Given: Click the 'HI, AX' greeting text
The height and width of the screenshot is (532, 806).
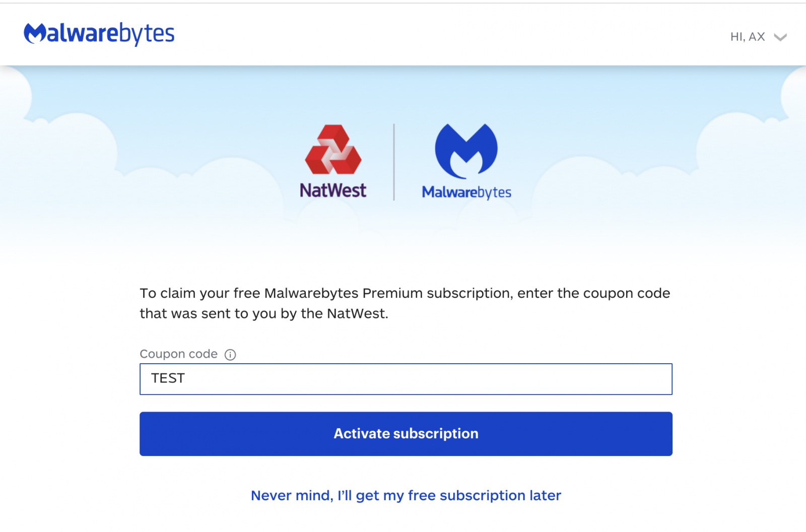Looking at the screenshot, I should pos(748,37).
